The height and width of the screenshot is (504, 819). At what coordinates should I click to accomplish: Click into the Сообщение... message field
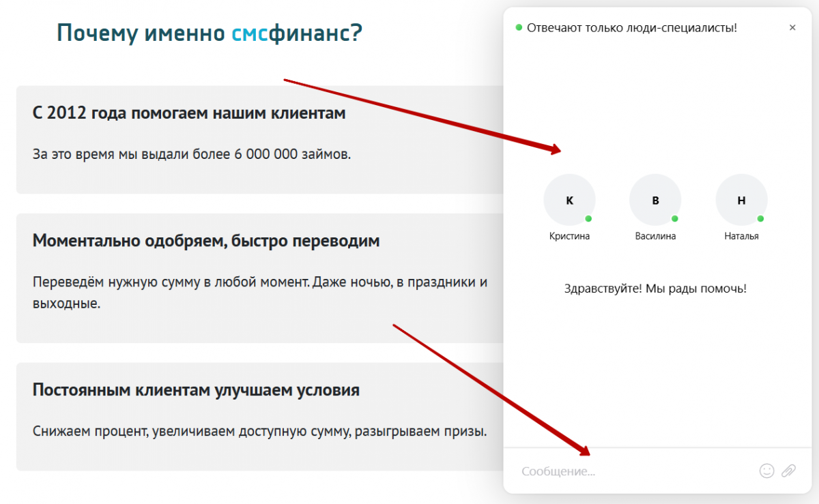coord(635,471)
